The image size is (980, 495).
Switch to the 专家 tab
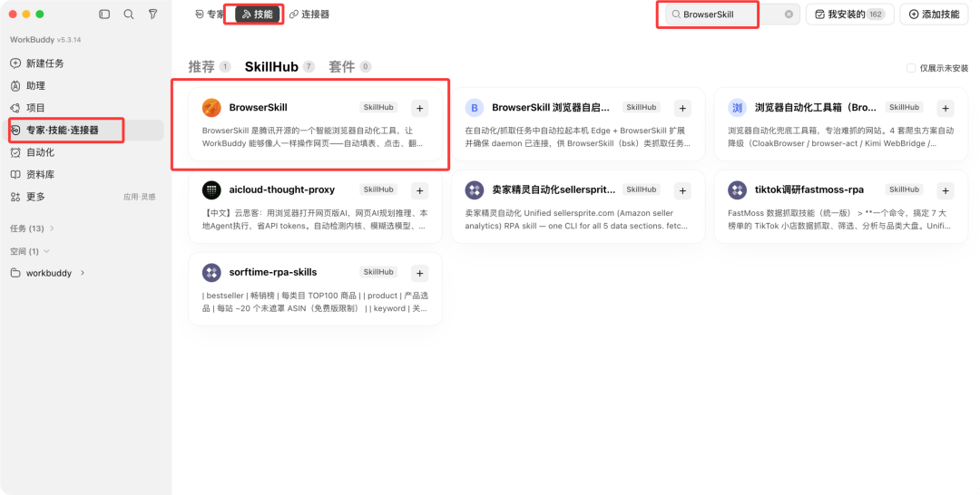210,15
